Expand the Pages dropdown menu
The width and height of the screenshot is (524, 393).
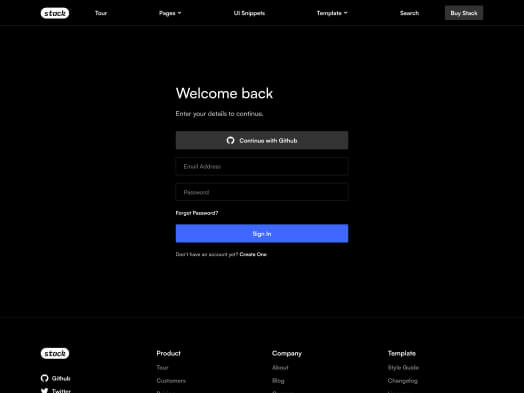tap(170, 13)
